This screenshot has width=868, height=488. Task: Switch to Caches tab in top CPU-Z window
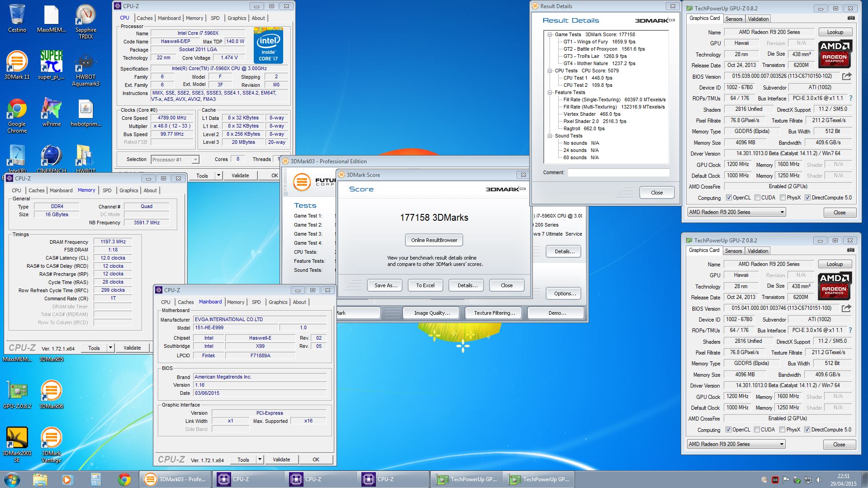pyautogui.click(x=144, y=18)
